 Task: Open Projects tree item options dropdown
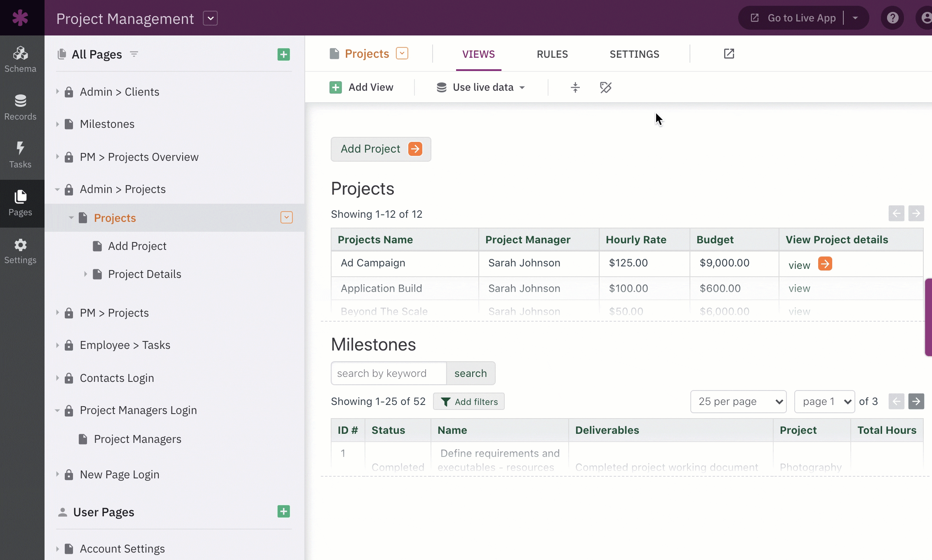coord(287,217)
